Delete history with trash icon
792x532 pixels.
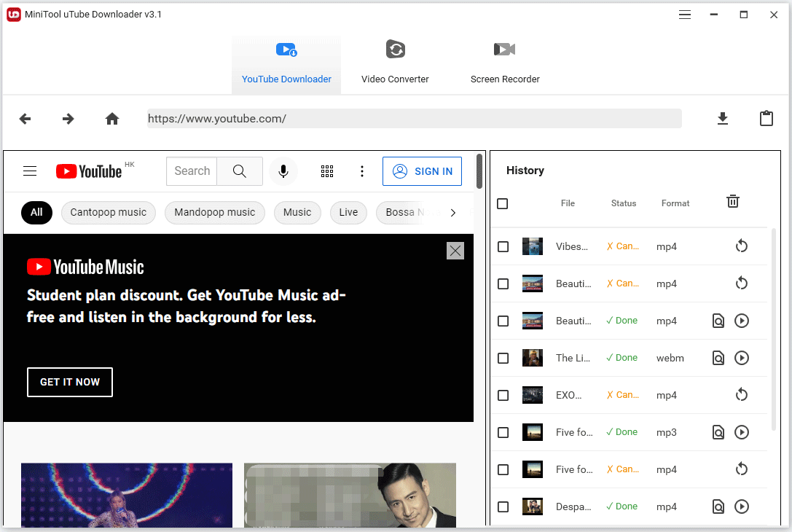(733, 201)
